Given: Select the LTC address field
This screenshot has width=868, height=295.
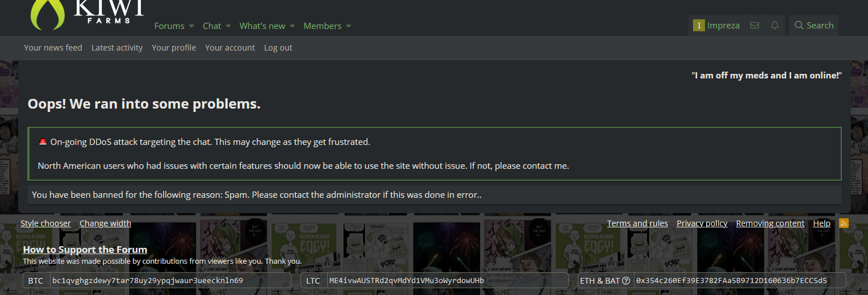Looking at the screenshot, I should coord(448,280).
